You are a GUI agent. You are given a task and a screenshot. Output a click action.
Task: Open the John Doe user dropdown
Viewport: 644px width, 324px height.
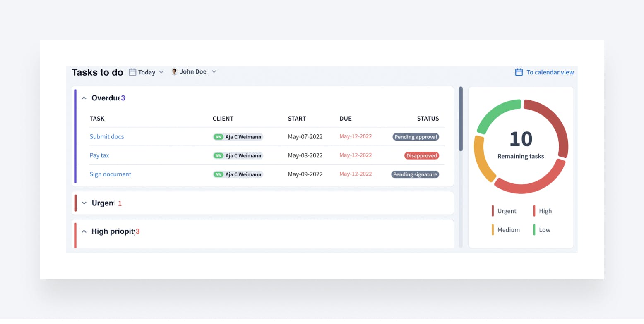tap(214, 72)
